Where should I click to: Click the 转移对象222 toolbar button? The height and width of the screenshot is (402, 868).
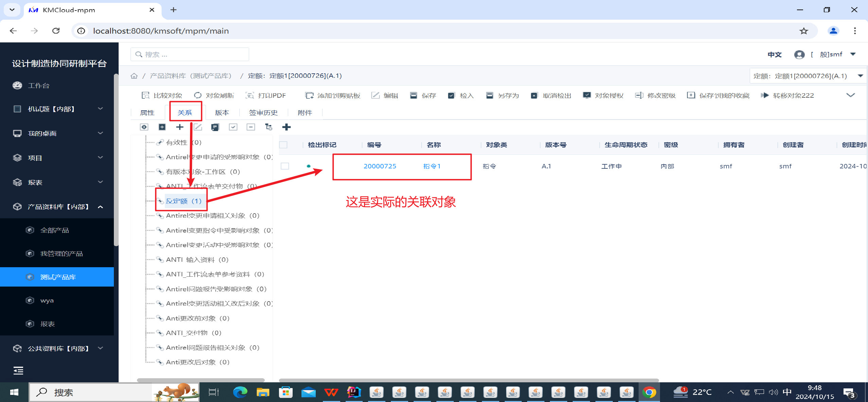787,95
